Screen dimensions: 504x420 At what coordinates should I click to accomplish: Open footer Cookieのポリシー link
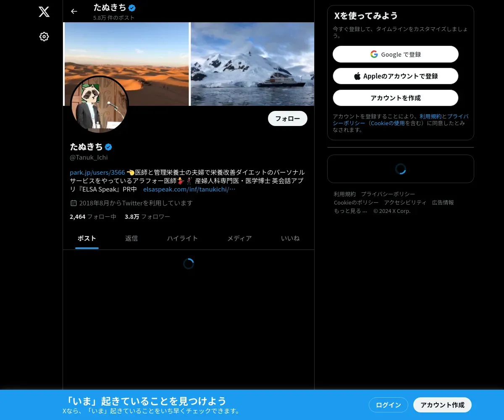click(356, 202)
